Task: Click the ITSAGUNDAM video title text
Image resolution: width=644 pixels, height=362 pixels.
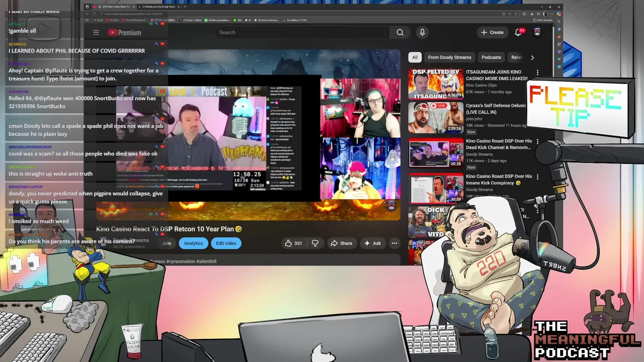Action: click(496, 75)
